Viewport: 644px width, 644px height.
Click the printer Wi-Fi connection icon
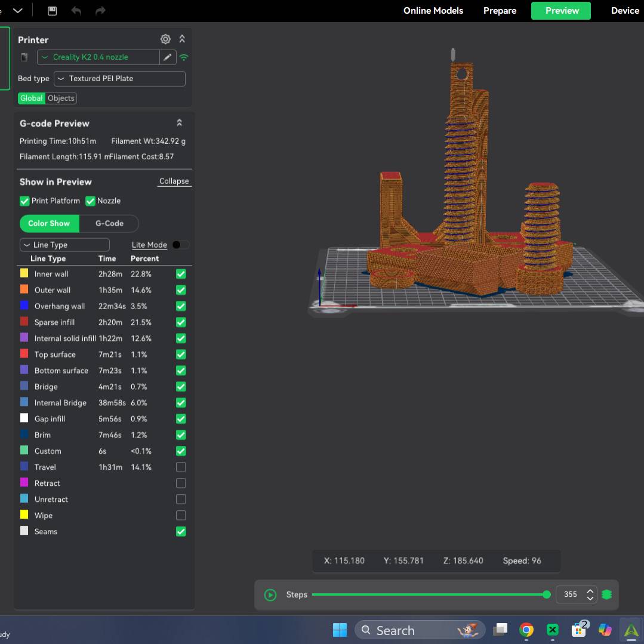point(184,57)
